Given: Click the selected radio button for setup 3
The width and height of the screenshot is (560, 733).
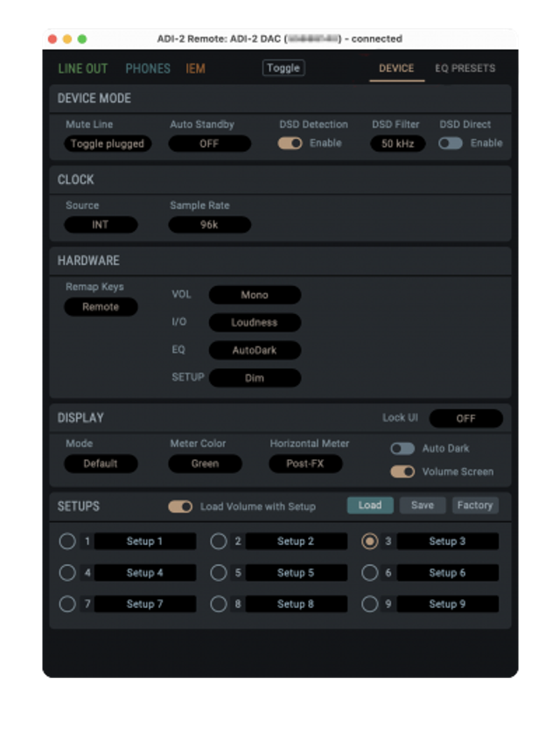Looking at the screenshot, I should tap(370, 541).
